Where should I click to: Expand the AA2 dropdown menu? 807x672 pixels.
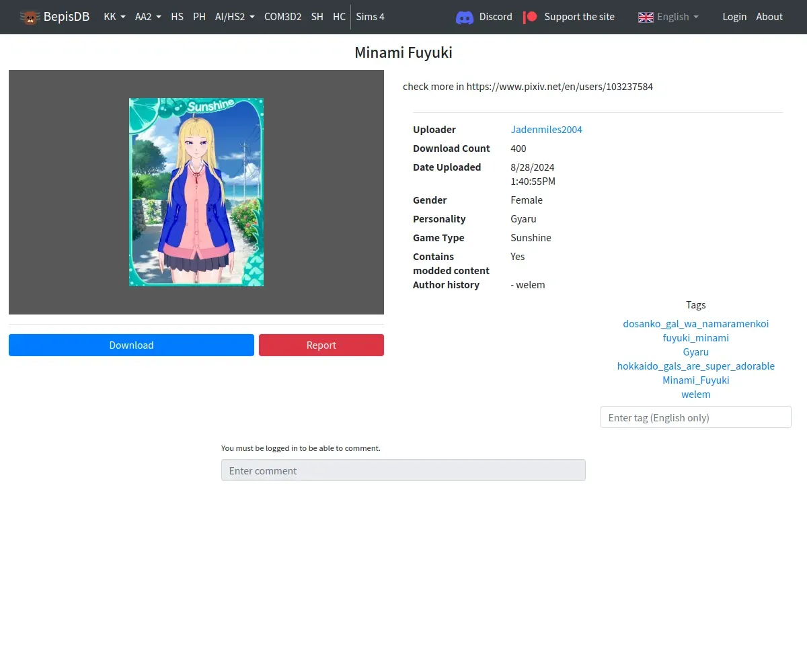coord(148,17)
